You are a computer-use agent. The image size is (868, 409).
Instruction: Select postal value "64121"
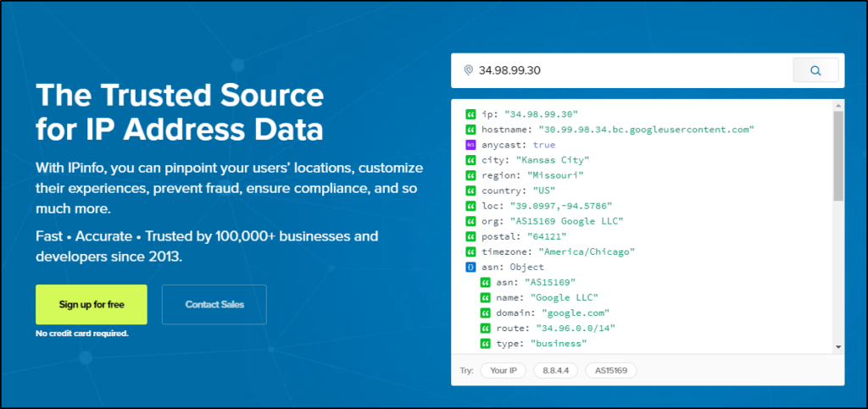[547, 236]
